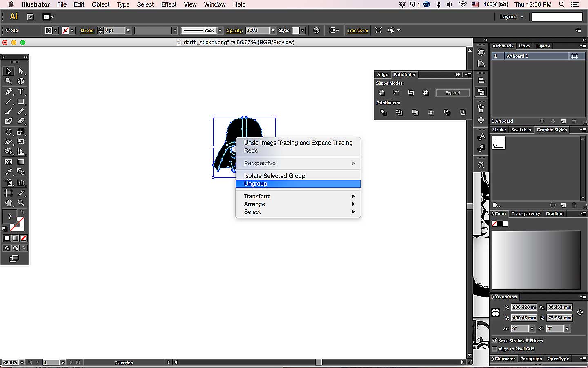Set the Color fill mode button in toolbox
Screen dimensions: 588x368
[x=7, y=238]
